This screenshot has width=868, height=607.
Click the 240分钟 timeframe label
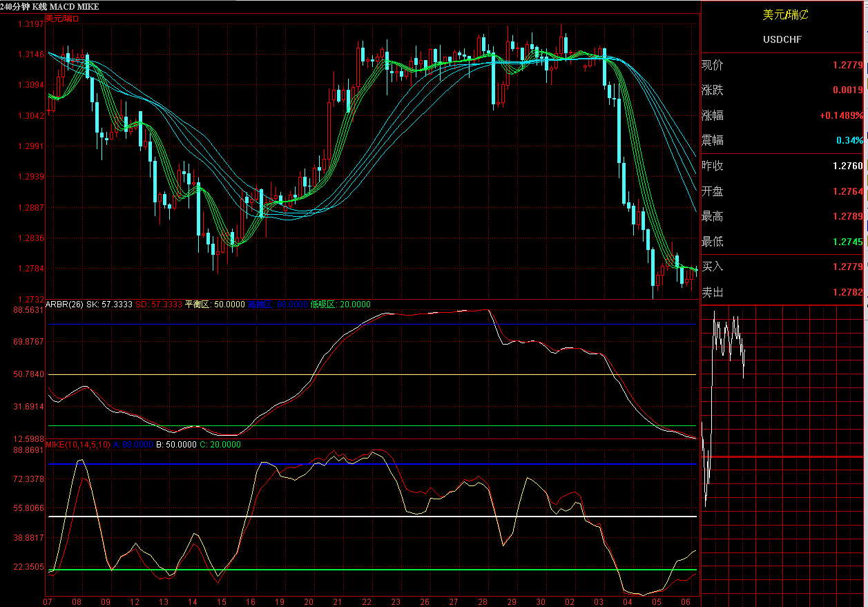[13, 6]
